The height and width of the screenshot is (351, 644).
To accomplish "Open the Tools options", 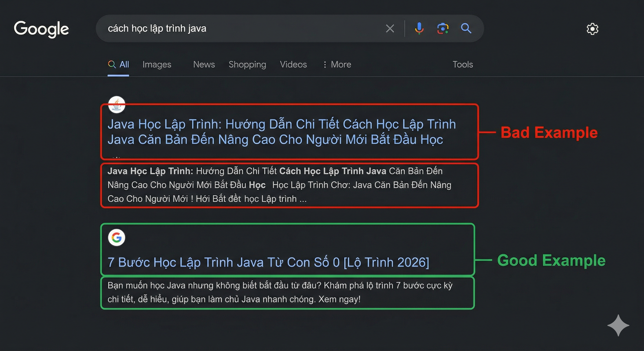I will point(462,64).
